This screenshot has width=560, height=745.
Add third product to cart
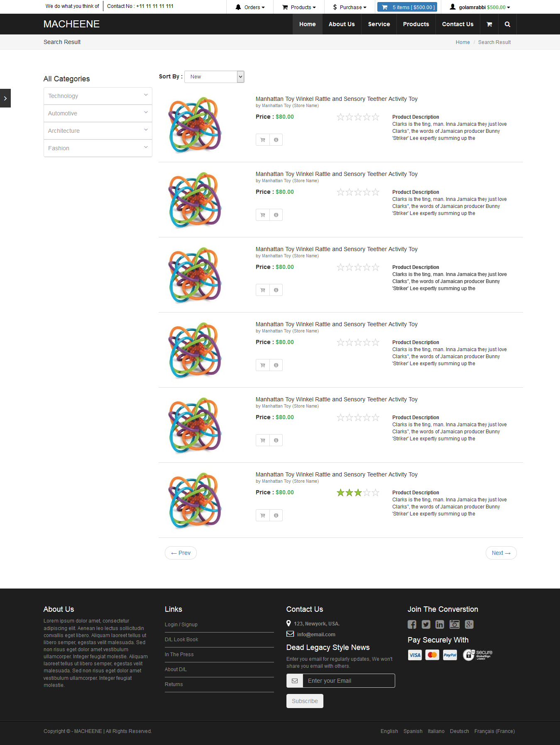263,290
